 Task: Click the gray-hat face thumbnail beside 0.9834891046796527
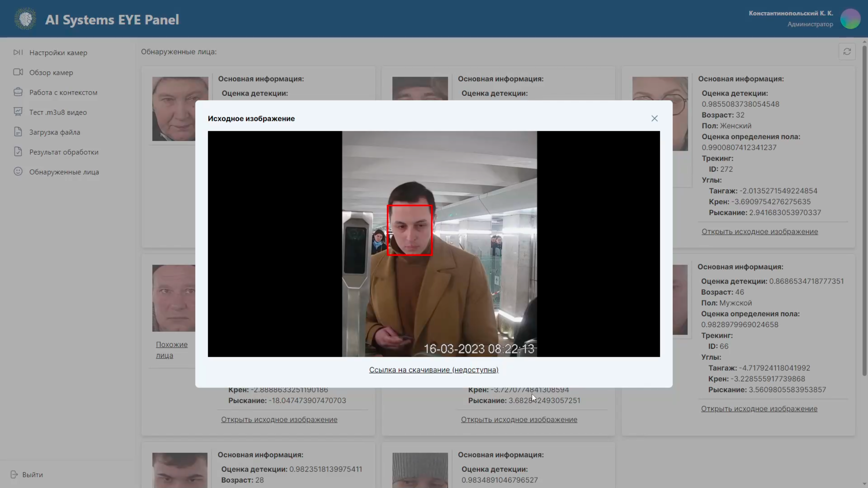pyautogui.click(x=420, y=470)
